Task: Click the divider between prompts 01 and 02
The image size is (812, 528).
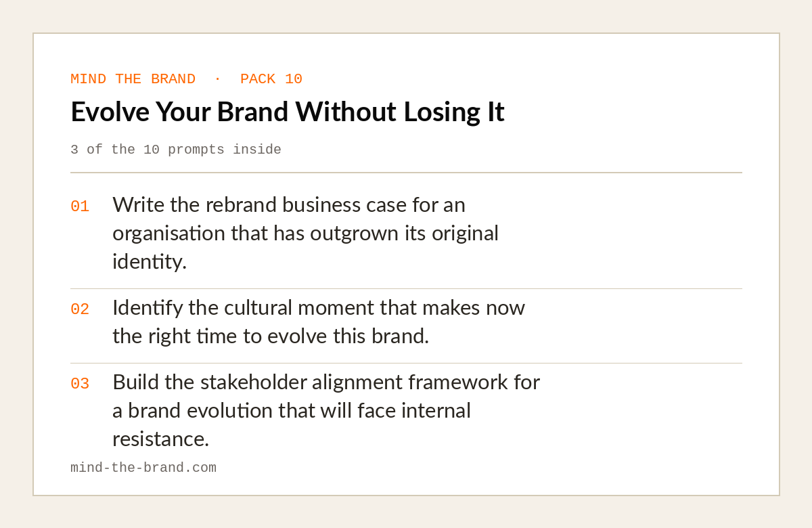Action: pyautogui.click(x=406, y=289)
